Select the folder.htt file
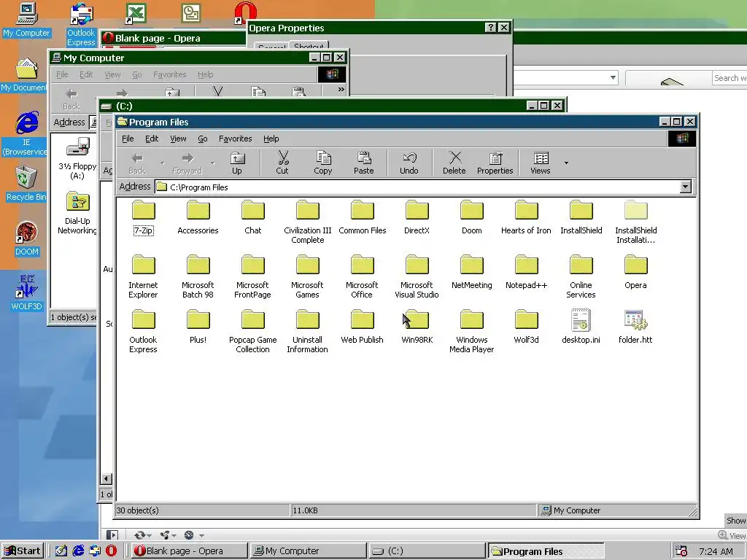This screenshot has width=747, height=560. tap(635, 327)
